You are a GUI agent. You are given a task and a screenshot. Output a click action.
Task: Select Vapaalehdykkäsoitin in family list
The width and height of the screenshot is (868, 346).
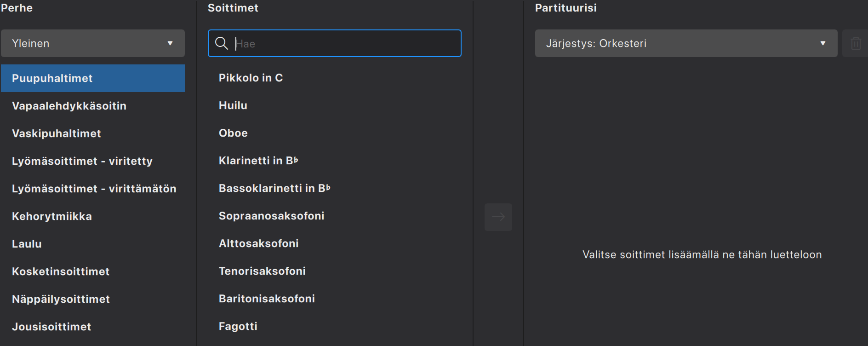[69, 106]
